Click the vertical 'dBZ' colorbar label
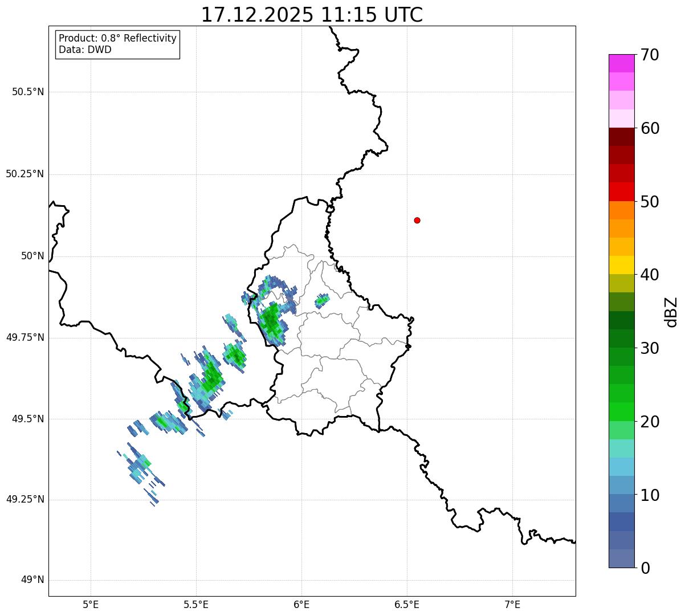 tap(672, 312)
